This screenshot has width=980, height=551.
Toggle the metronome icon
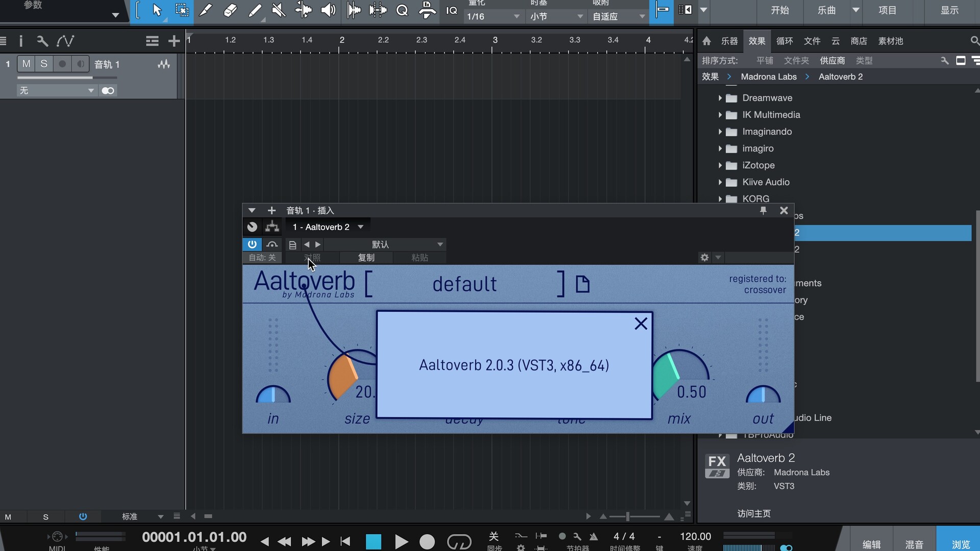594,536
